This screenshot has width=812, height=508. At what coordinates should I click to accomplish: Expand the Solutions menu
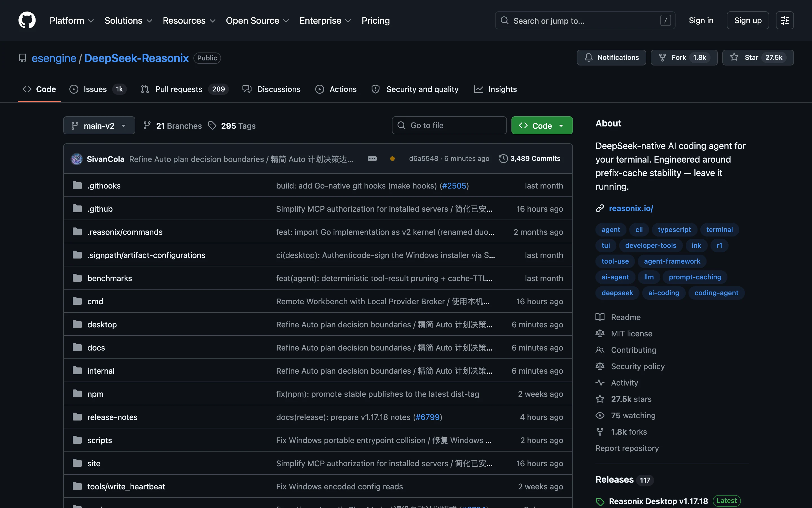(x=129, y=21)
